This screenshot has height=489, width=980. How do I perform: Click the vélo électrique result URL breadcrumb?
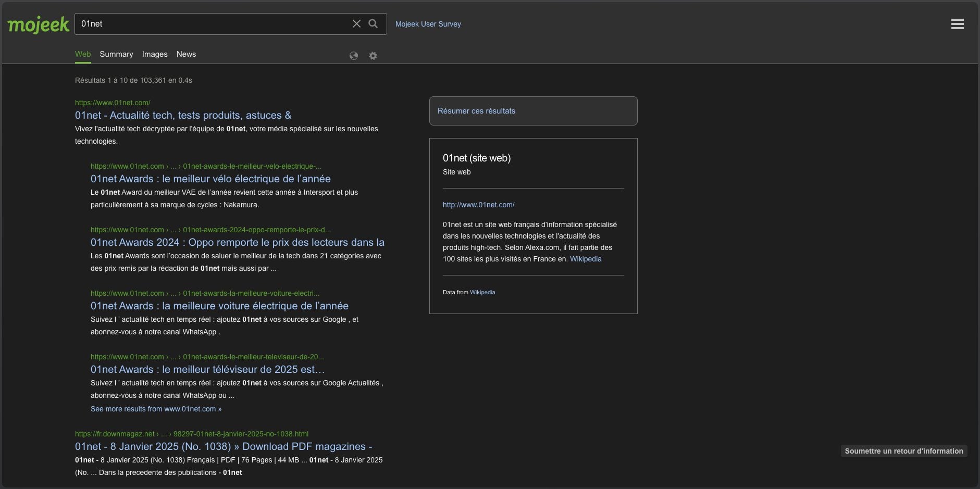click(x=206, y=166)
